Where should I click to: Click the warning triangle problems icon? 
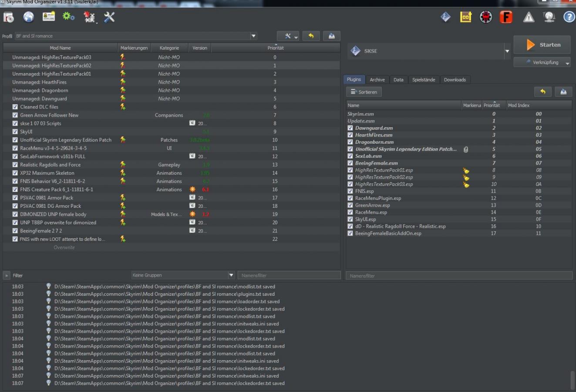point(529,17)
